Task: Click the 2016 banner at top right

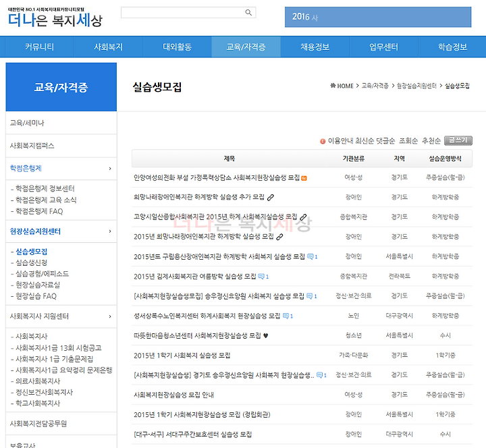Action: click(378, 17)
